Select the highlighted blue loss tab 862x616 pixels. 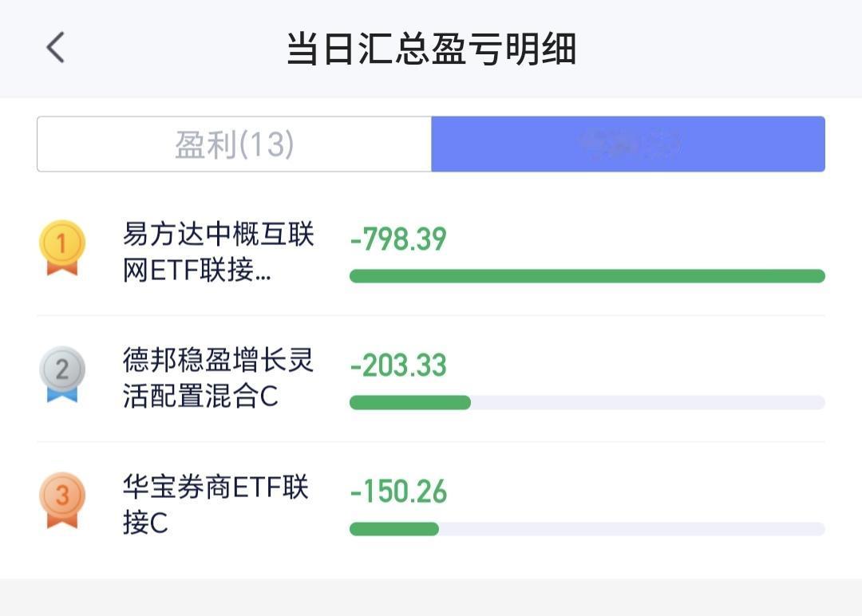coord(628,144)
